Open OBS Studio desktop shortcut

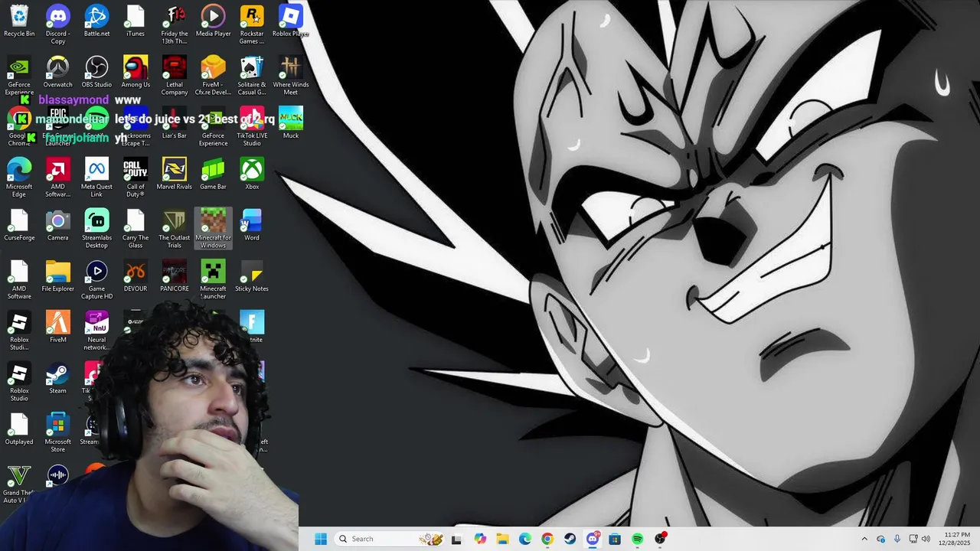click(96, 72)
